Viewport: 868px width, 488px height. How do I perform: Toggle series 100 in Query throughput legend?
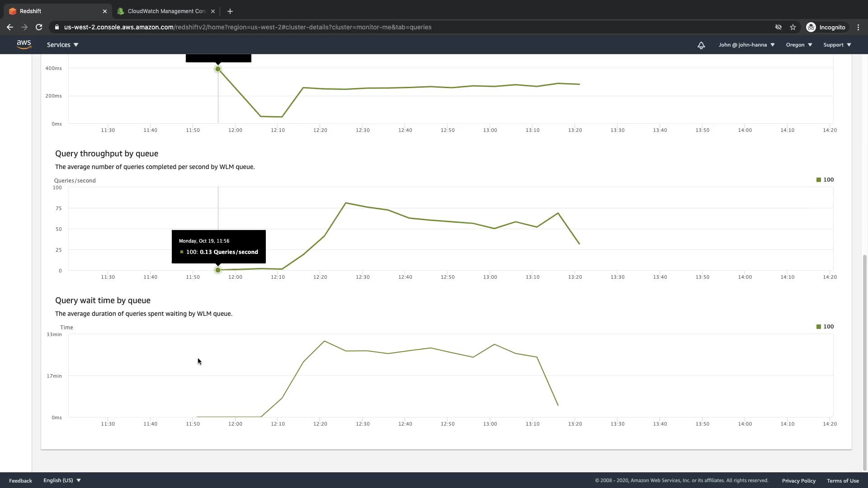click(x=825, y=180)
